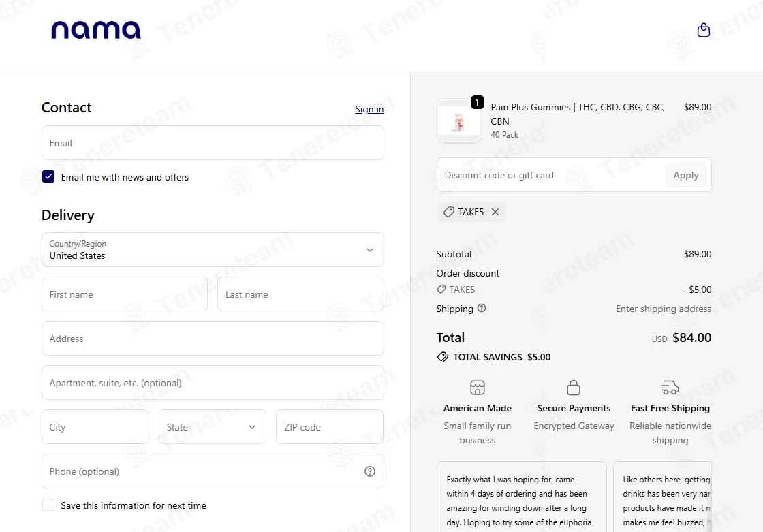Click the Last name field
Image resolution: width=763 pixels, height=532 pixels.
click(x=300, y=294)
